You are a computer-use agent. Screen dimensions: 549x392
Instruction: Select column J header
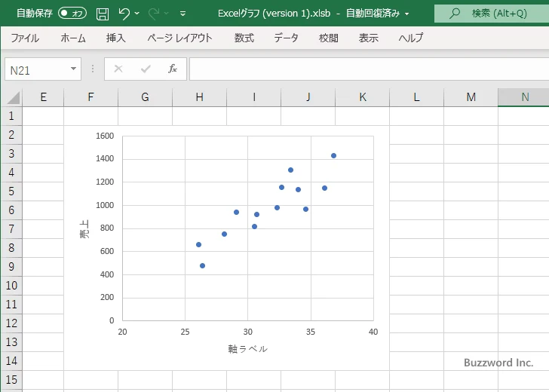[x=308, y=97]
